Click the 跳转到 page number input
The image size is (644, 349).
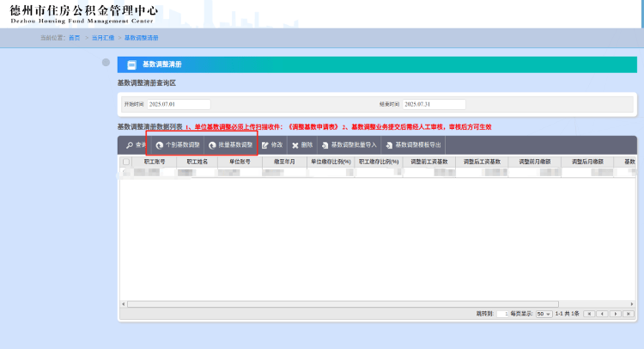pyautogui.click(x=501, y=314)
